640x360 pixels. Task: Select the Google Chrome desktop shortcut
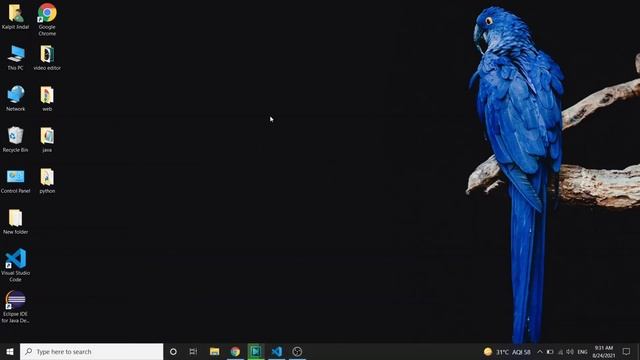pyautogui.click(x=47, y=19)
